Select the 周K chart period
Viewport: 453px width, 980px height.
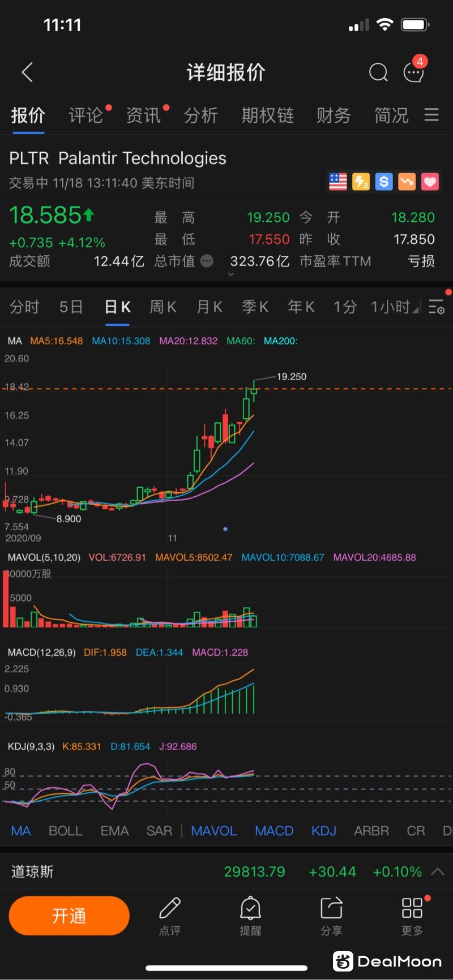coord(163,307)
